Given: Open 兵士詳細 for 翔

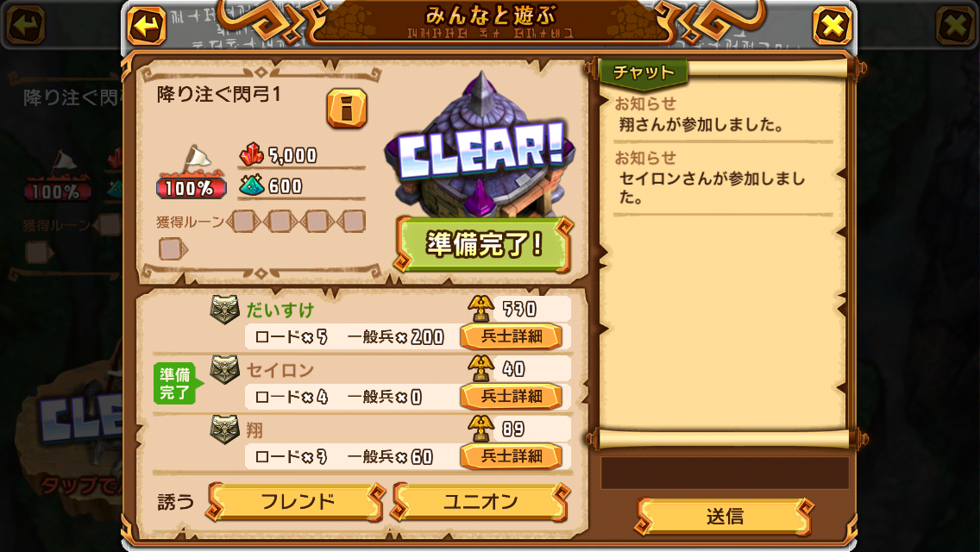Looking at the screenshot, I should pyautogui.click(x=512, y=456).
